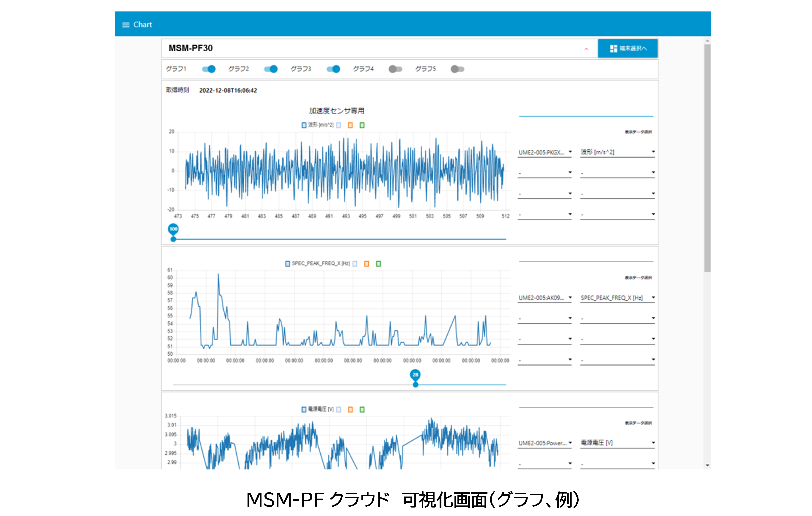Click the light blue legend box in acceleration chart
The image size is (812, 516).
(339, 125)
